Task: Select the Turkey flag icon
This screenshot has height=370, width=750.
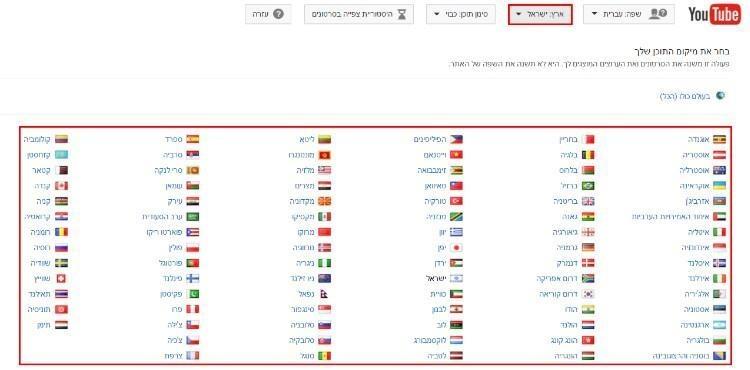Action: pyautogui.click(x=456, y=201)
